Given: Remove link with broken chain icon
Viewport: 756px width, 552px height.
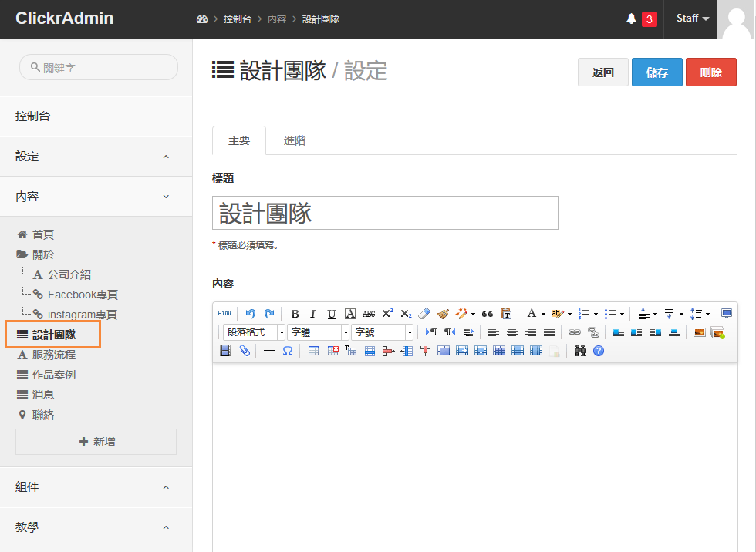Looking at the screenshot, I should pos(593,332).
